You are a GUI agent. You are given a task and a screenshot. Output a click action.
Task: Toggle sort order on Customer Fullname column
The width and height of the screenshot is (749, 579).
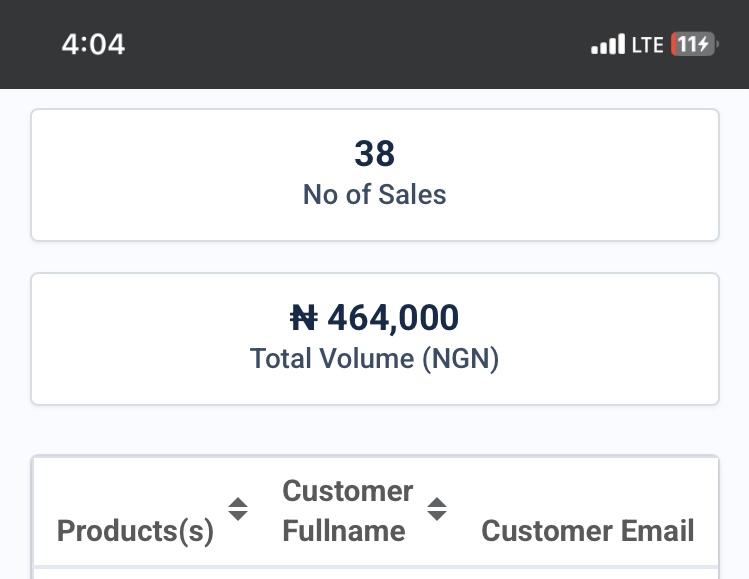[x=437, y=509]
